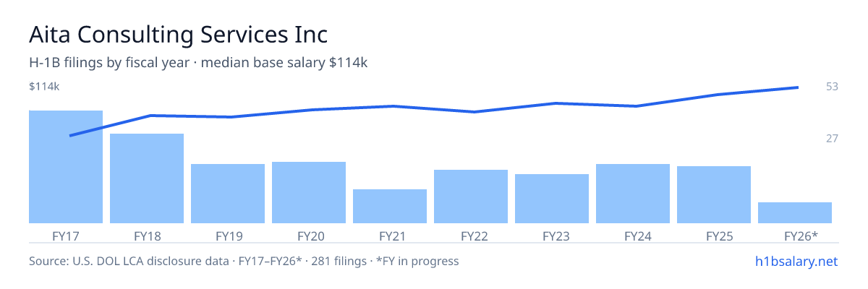Click the salary line endpoint above FY26*
This screenshot has height=289, width=868.
[797, 87]
